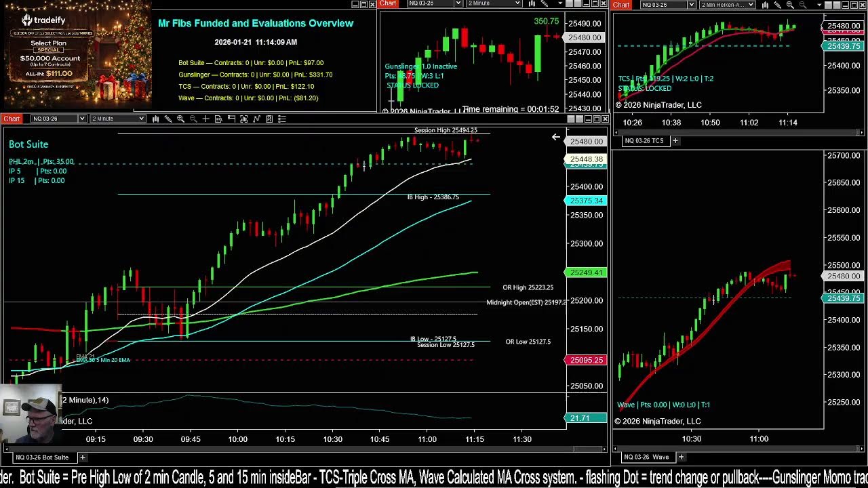The height and width of the screenshot is (488, 868).
Task: Click the 'Bot Suite' chart title text
Action: point(28,144)
